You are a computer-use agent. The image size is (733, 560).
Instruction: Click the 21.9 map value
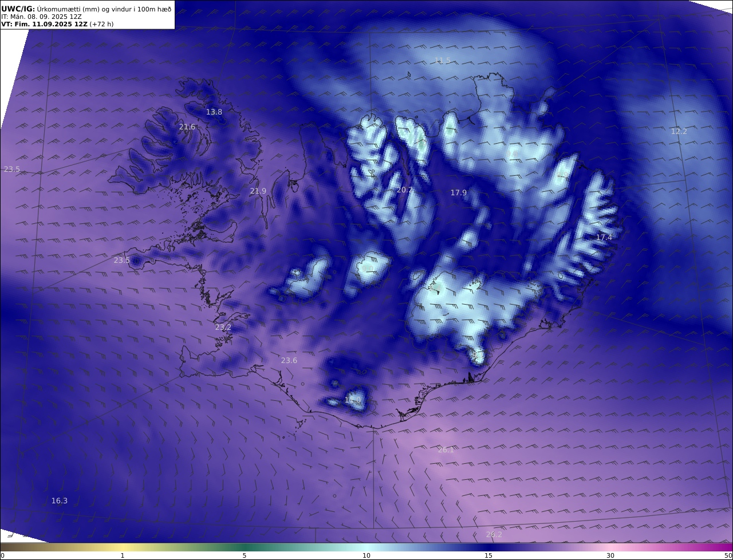(x=258, y=191)
